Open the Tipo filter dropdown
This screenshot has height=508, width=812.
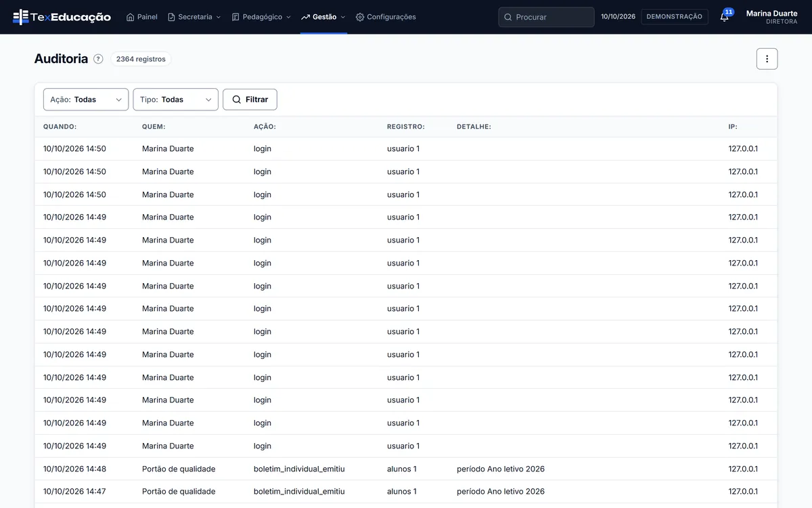coord(176,100)
